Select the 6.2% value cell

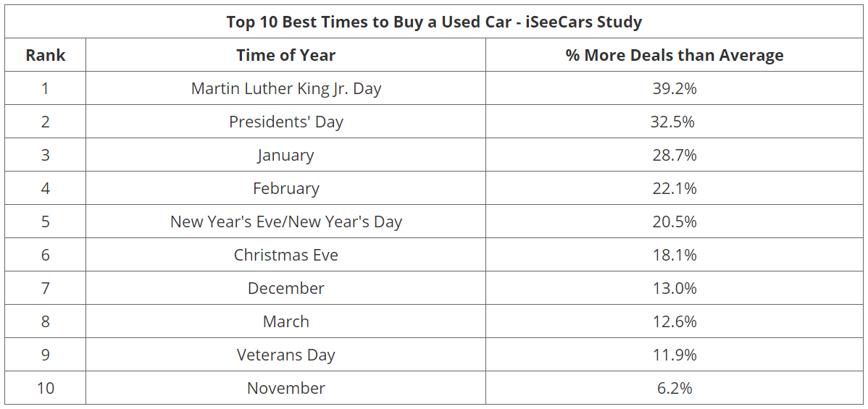[x=674, y=388]
